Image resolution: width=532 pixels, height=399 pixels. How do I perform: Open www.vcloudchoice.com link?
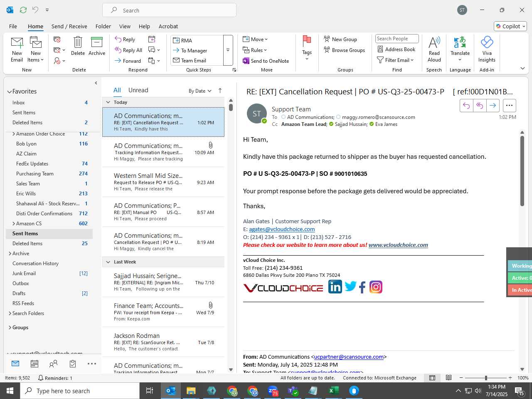coord(398,245)
